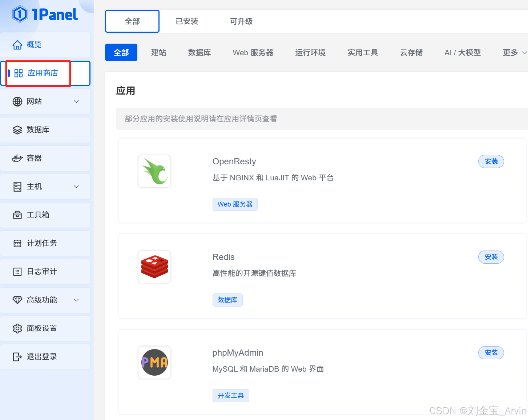Click the phpMyAdmin app title
The height and width of the screenshot is (420, 528).
(238, 353)
